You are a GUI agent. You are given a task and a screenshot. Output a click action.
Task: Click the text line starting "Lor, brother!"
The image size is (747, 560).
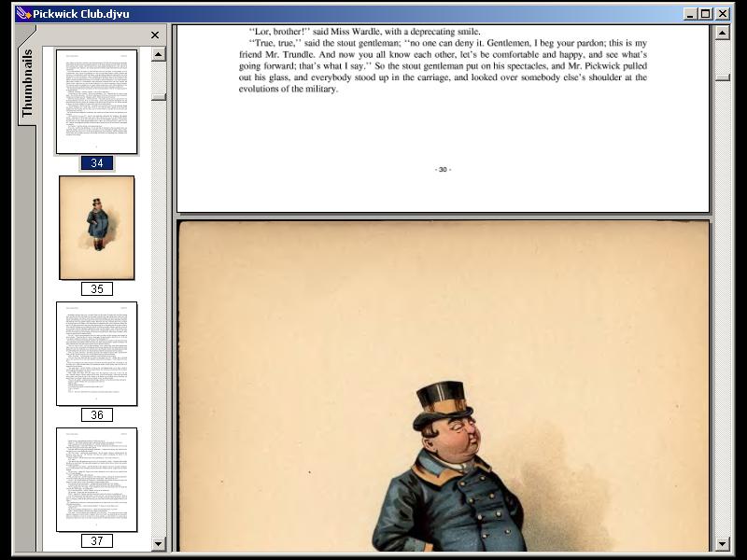tap(364, 32)
